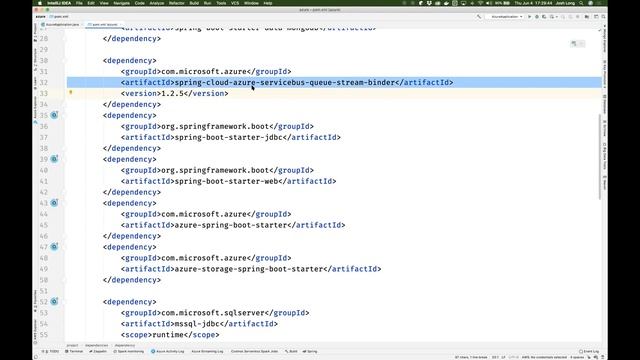Click the dependency gutter icon on line 52
Image resolution: width=640 pixels, height=360 pixels.
coord(54,302)
